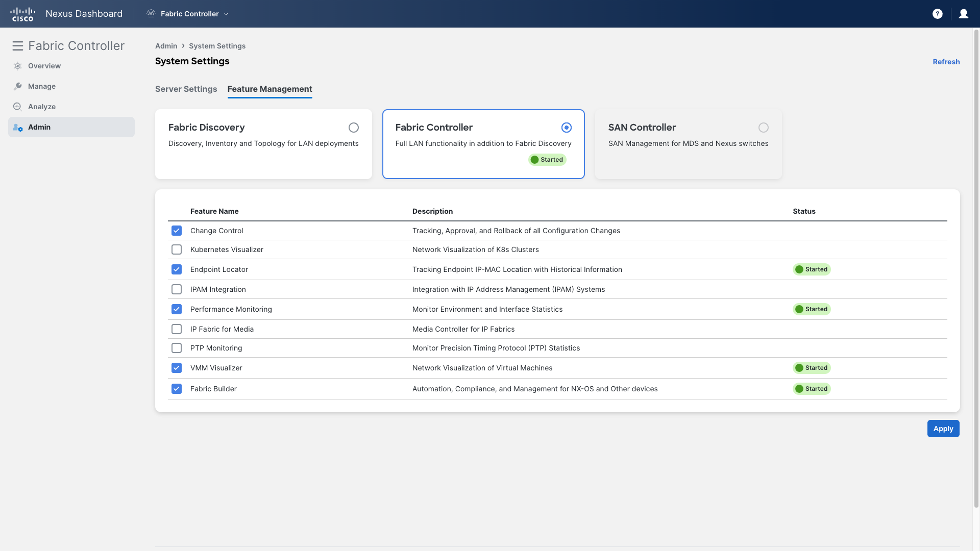Uncheck the Performance Monitoring checkbox
The width and height of the screenshot is (980, 551).
pos(177,309)
